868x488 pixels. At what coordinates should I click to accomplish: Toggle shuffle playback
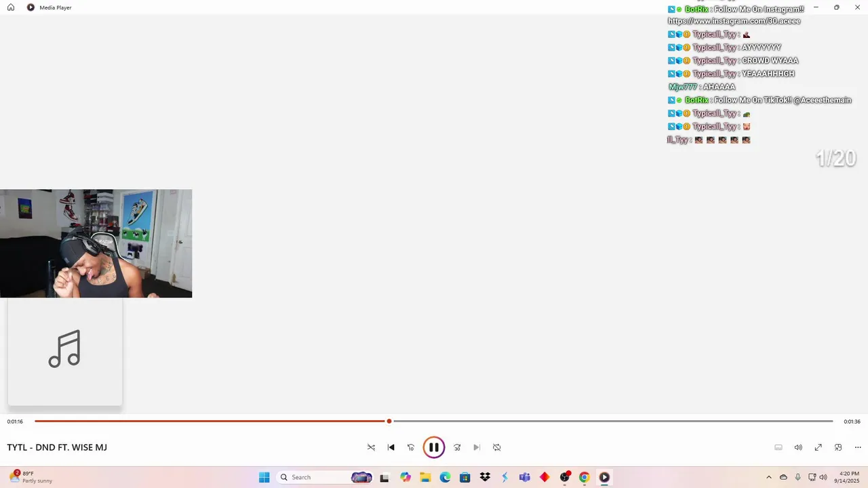[371, 447]
